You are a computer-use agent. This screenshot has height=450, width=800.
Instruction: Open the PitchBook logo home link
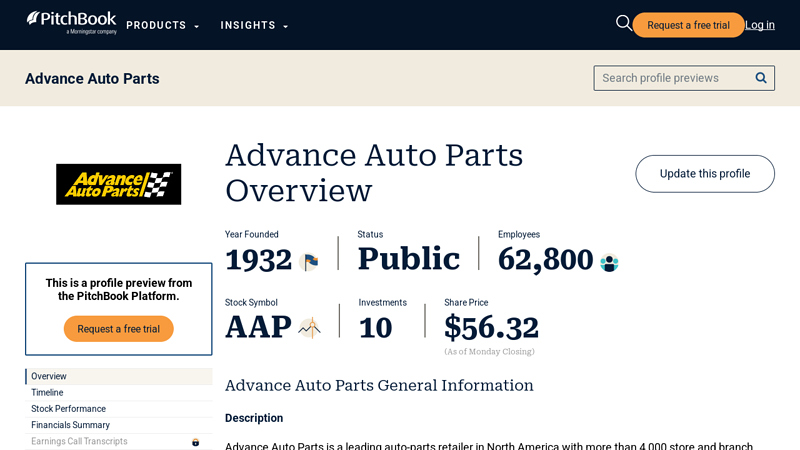pos(71,23)
